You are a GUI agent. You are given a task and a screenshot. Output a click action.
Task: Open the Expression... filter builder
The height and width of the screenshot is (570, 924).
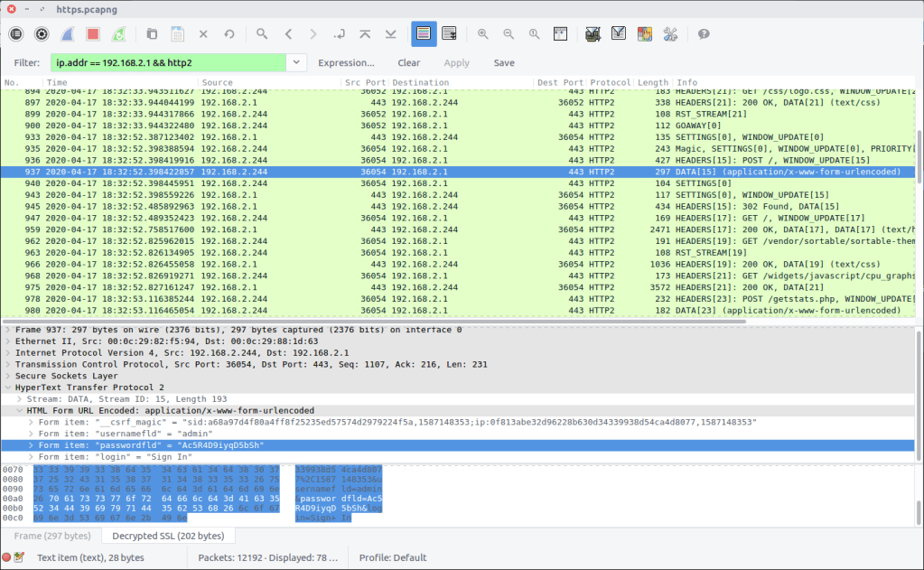point(346,63)
